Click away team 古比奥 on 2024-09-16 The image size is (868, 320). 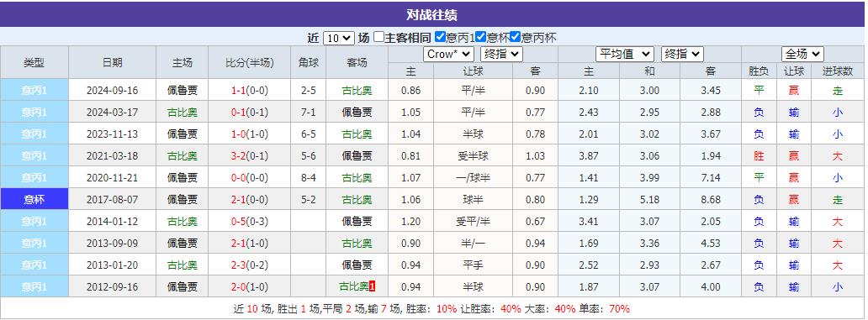[x=357, y=90]
